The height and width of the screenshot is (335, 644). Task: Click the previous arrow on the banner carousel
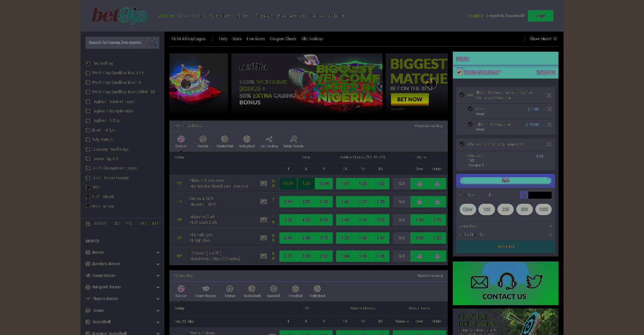click(x=186, y=84)
